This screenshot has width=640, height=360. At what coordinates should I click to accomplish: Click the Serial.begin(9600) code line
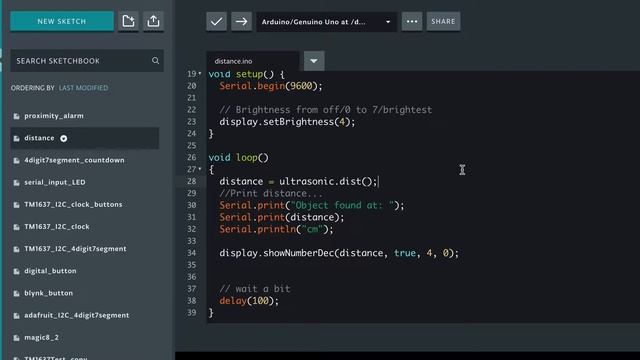(x=271, y=86)
